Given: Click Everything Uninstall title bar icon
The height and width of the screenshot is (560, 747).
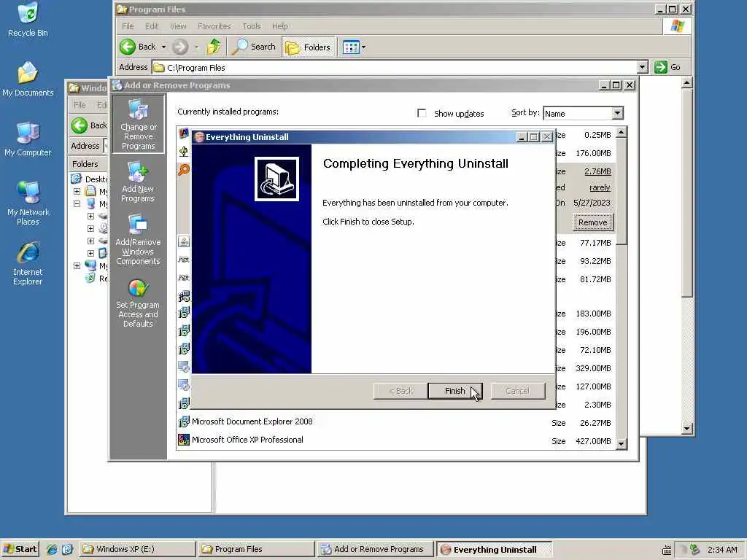Looking at the screenshot, I should click(200, 137).
